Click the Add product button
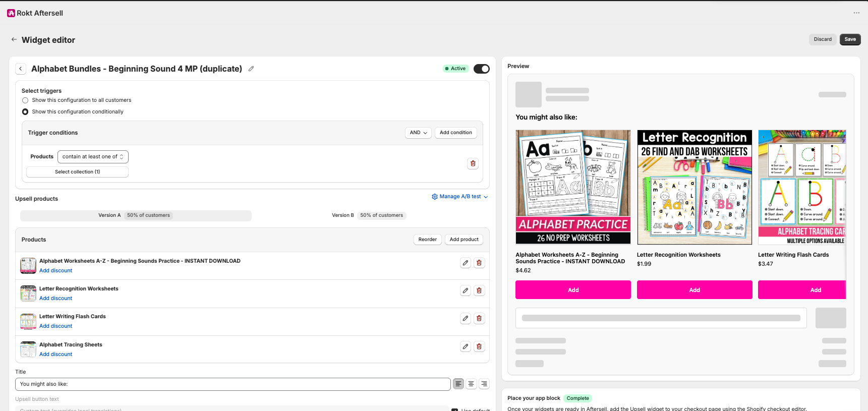The width and height of the screenshot is (868, 411). (464, 240)
